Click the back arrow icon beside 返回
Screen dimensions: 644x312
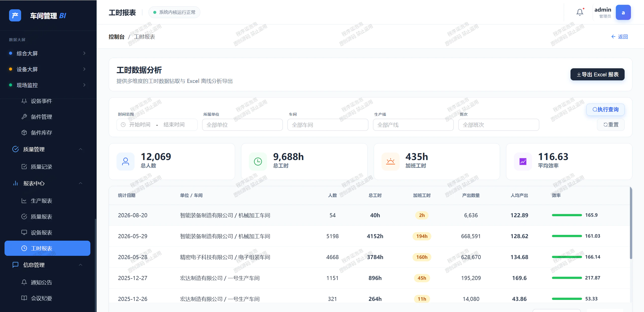pos(613,37)
